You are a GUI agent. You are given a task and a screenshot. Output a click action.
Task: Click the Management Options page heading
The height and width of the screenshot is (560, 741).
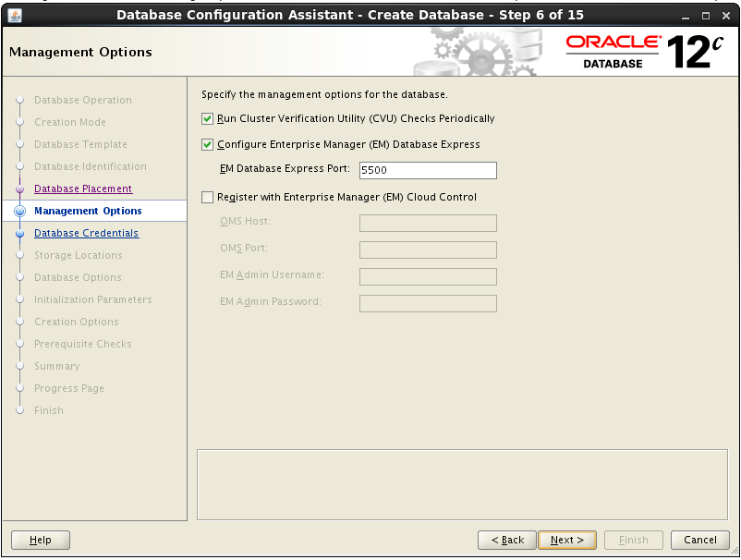80,52
